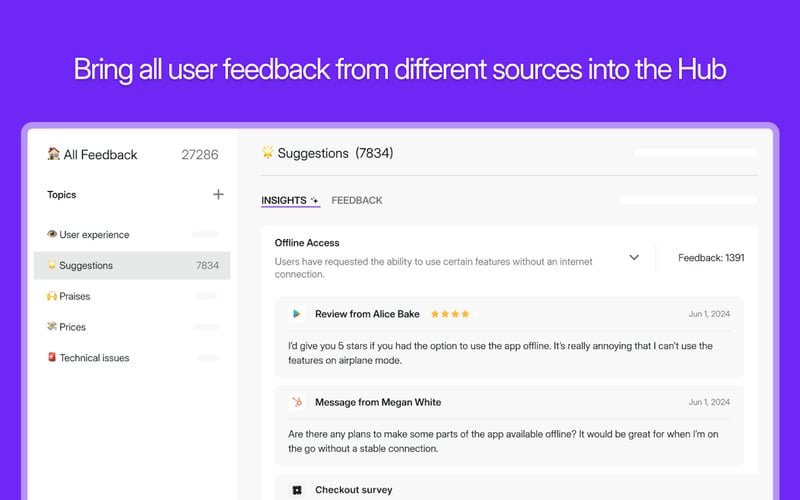Click Jun 1, 2024 date on Megan's message

coord(709,402)
